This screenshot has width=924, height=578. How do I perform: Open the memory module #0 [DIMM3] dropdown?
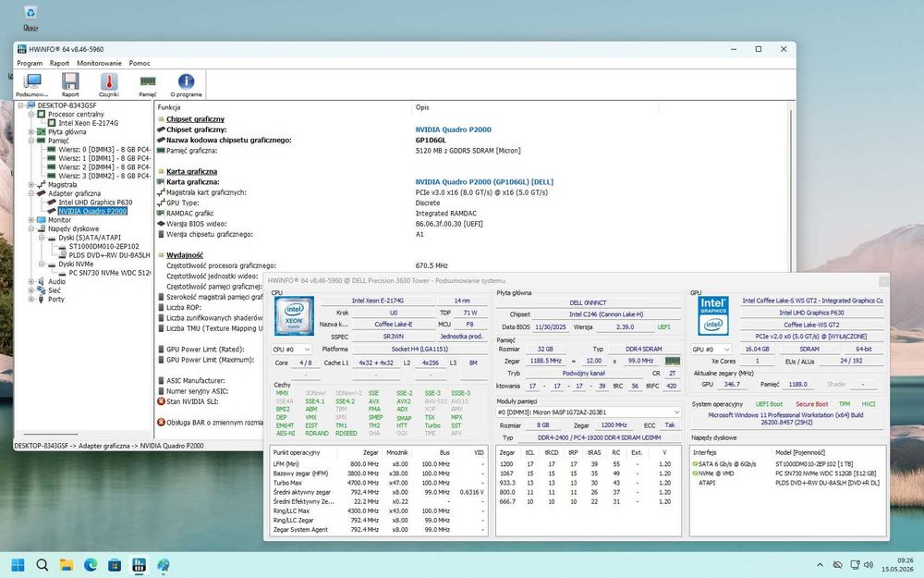[589, 412]
